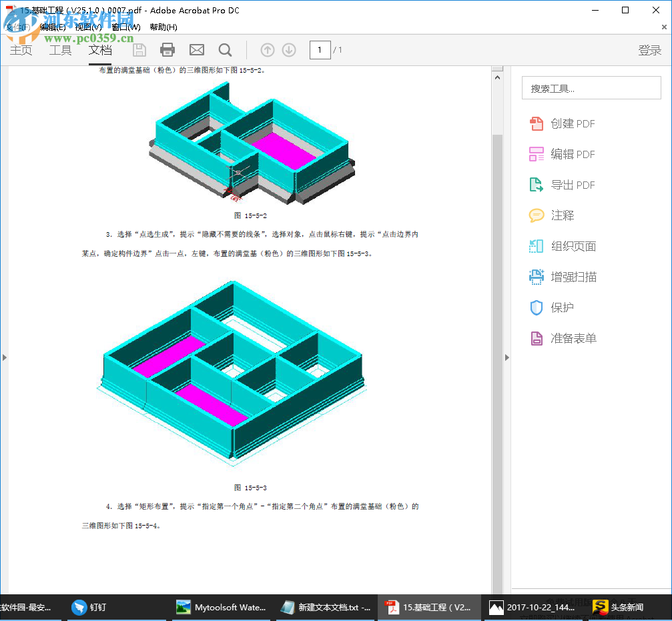Go to previous page with up arrow
Screen dimensions: 672x621
tap(267, 49)
